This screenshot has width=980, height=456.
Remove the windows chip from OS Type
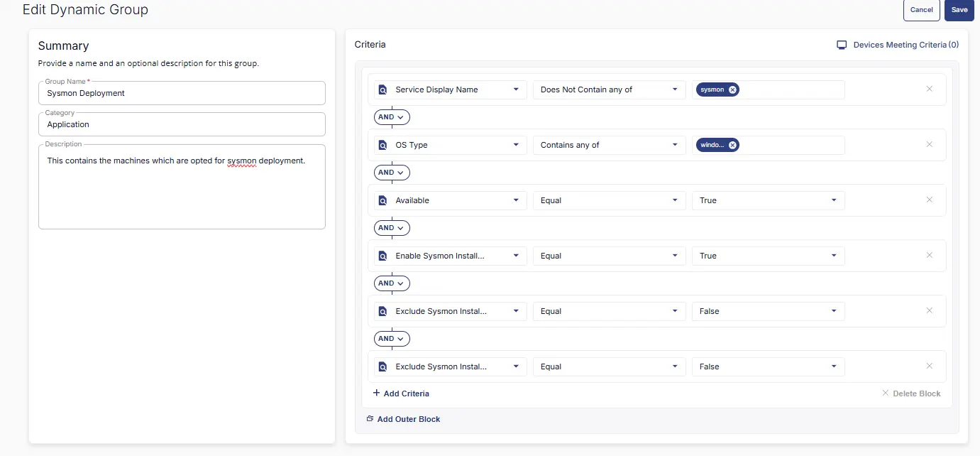(732, 145)
